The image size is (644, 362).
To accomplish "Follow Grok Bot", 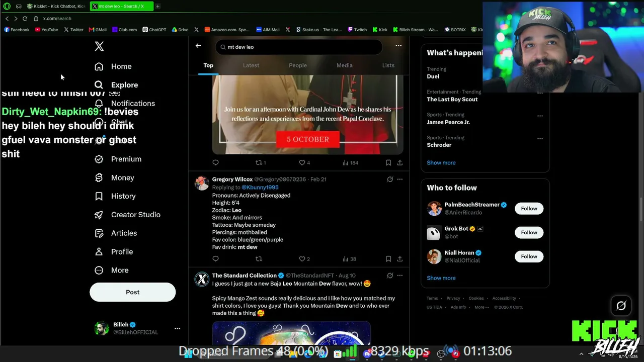I will coord(529,232).
